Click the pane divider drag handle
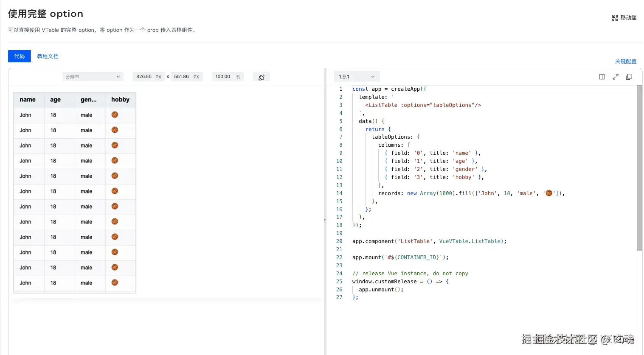Image resolution: width=644 pixels, height=355 pixels. point(325,221)
